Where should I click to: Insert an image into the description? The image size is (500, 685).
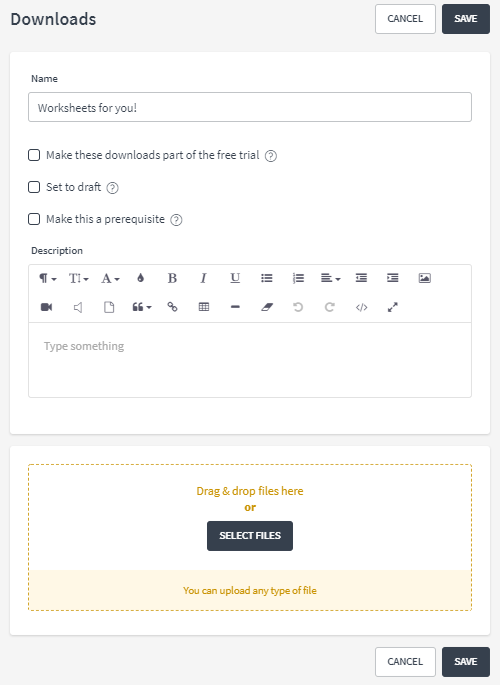pyautogui.click(x=424, y=278)
